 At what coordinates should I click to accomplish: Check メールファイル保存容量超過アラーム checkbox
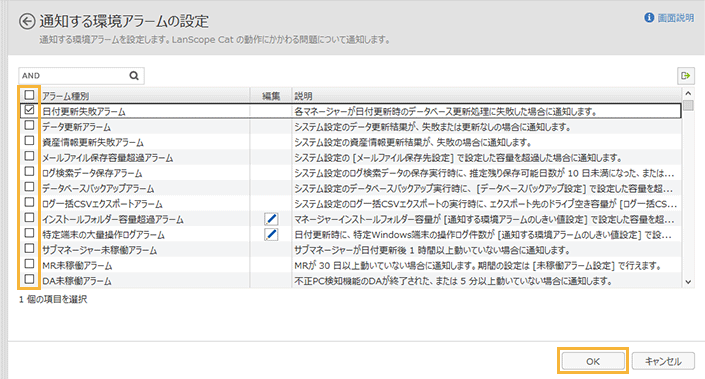pos(29,156)
